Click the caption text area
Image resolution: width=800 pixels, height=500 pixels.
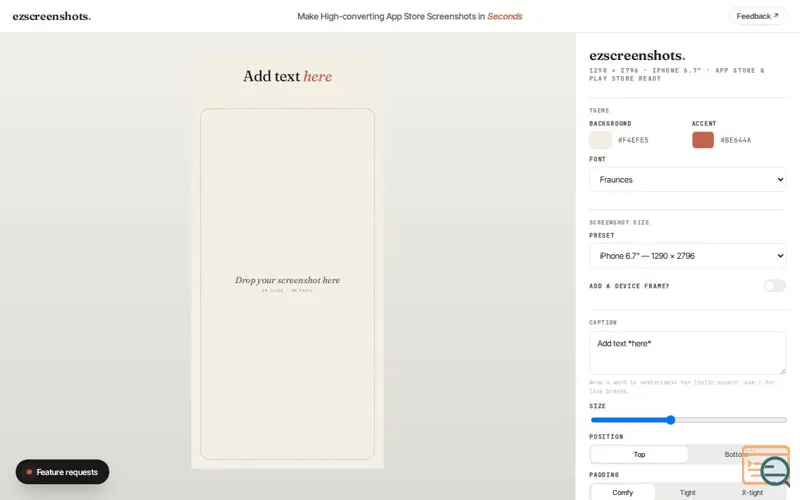(x=687, y=353)
